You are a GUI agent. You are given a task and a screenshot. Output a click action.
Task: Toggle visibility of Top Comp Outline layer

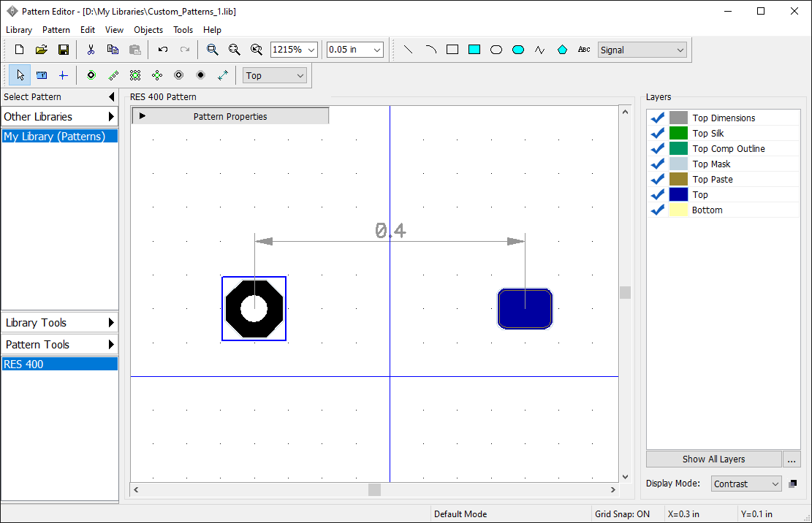point(658,149)
